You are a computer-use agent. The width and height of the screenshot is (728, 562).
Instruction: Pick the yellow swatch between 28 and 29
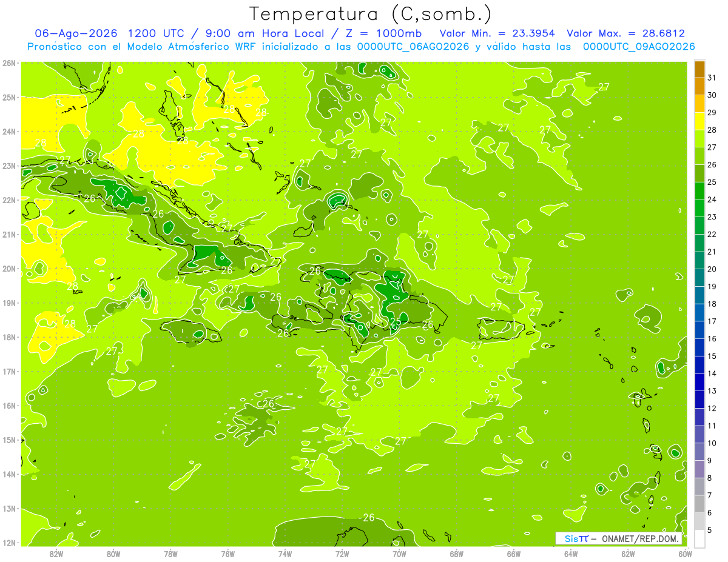pyautogui.click(x=699, y=121)
